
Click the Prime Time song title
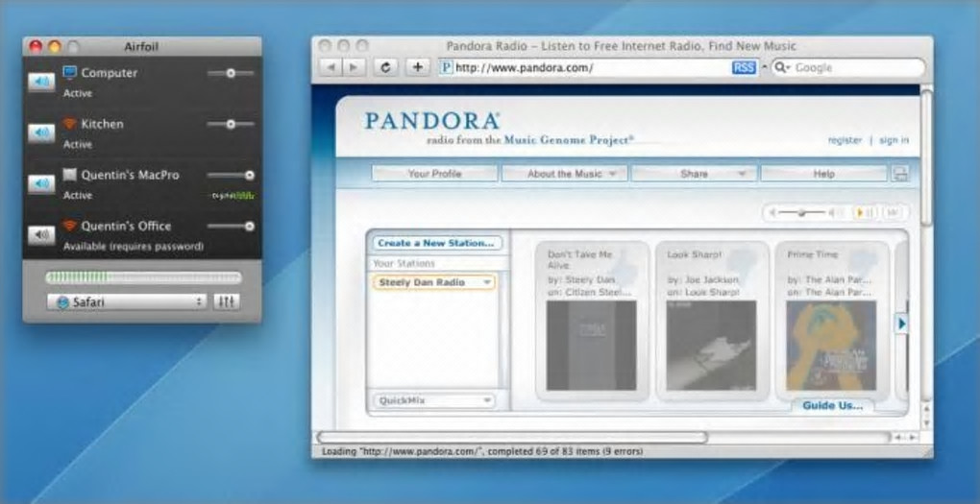pos(812,254)
